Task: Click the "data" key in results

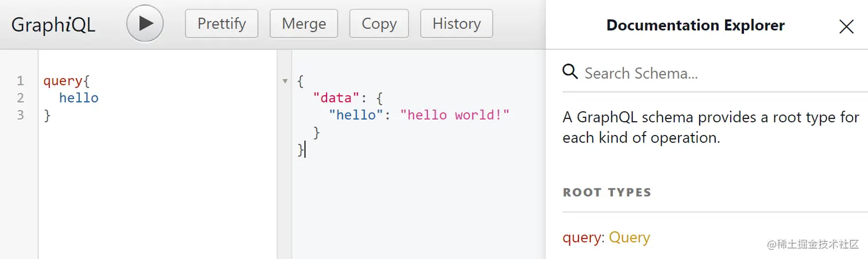Action: coord(336,98)
